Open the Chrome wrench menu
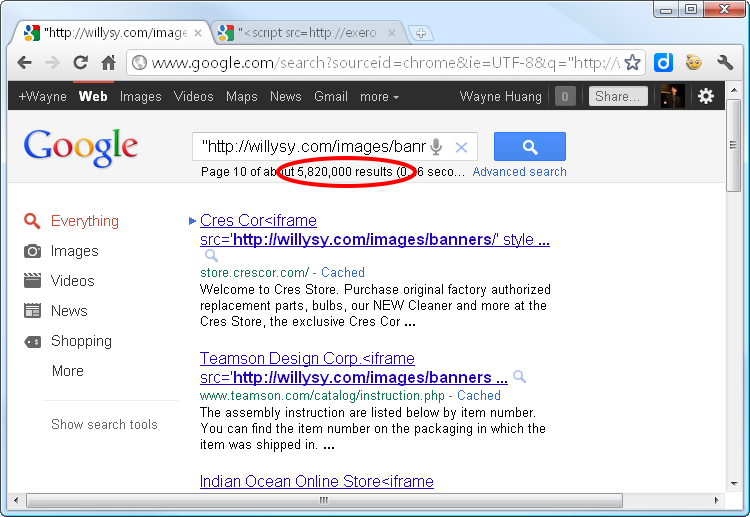750x517 pixels. point(725,62)
